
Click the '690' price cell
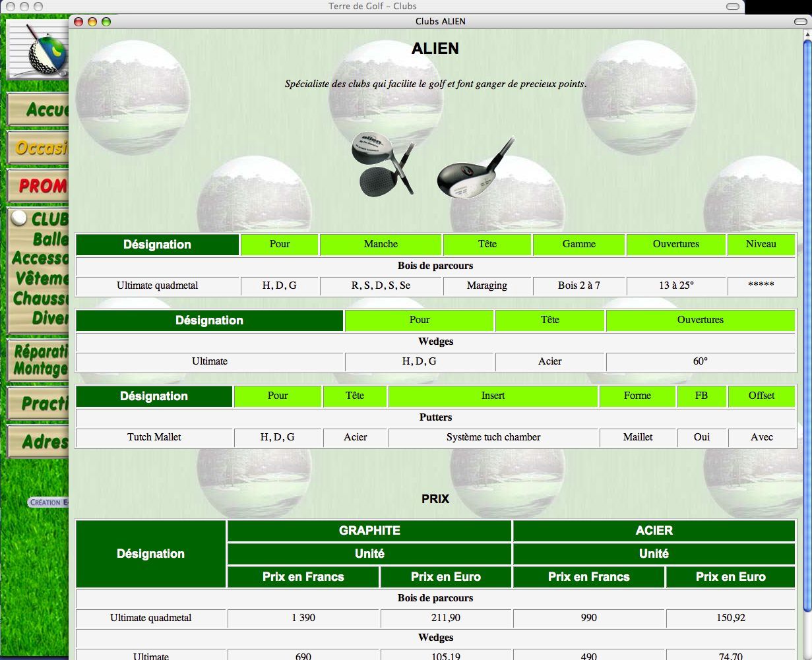tap(303, 655)
